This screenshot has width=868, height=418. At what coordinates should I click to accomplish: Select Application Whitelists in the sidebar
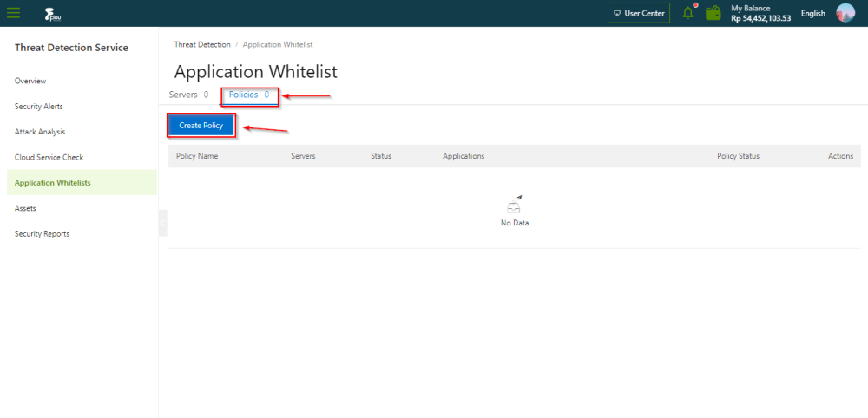tap(82, 182)
